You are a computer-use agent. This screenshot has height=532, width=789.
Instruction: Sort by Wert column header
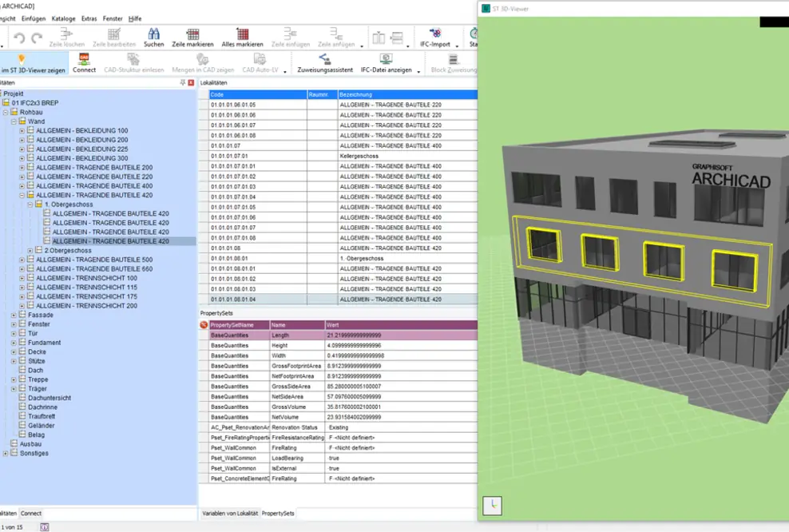pos(401,325)
